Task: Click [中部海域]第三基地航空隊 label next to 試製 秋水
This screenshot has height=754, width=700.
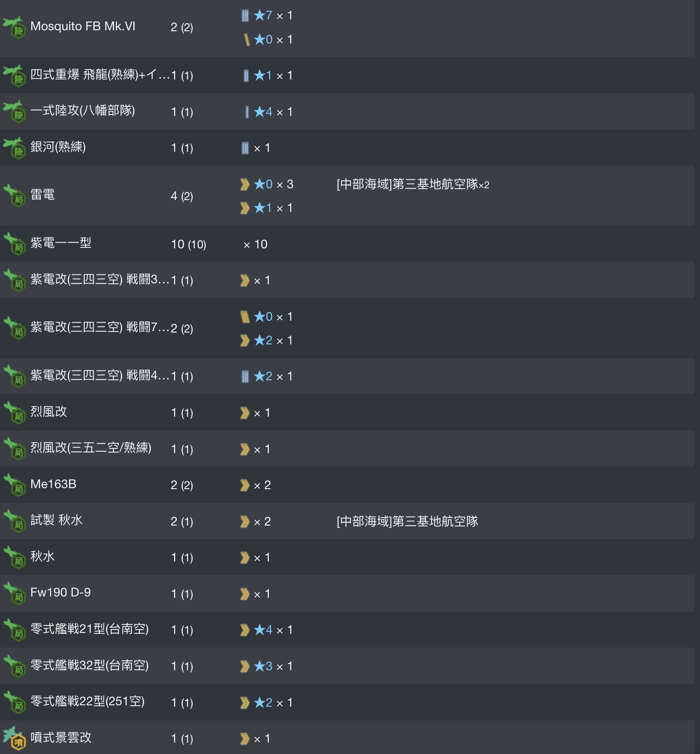Action: [407, 521]
